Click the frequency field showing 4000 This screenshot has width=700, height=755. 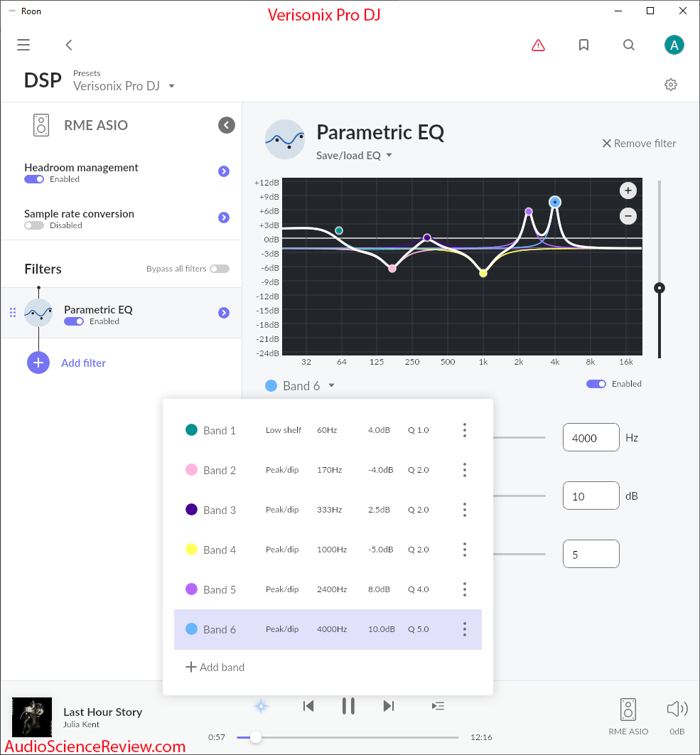[591, 437]
